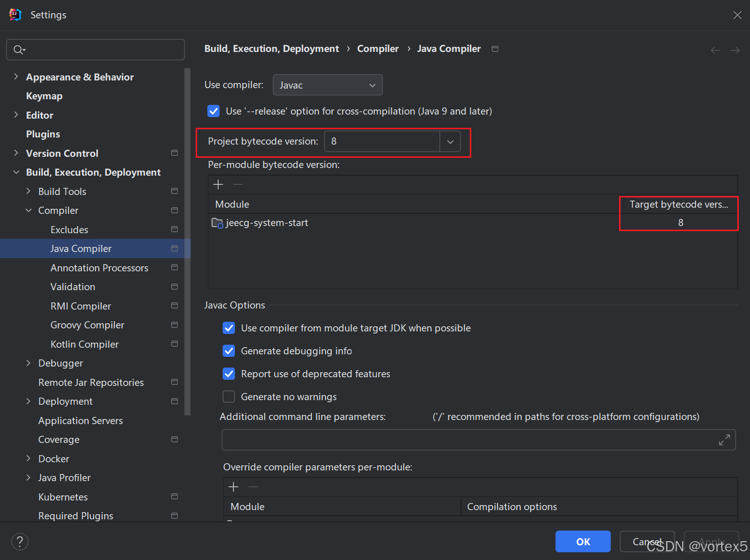Click the remove module bytecode version minus icon

click(x=238, y=184)
